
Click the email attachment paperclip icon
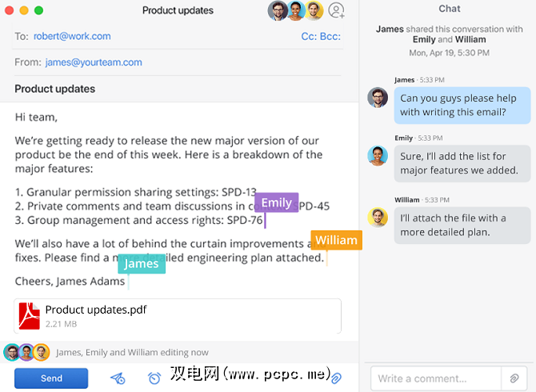click(336, 378)
